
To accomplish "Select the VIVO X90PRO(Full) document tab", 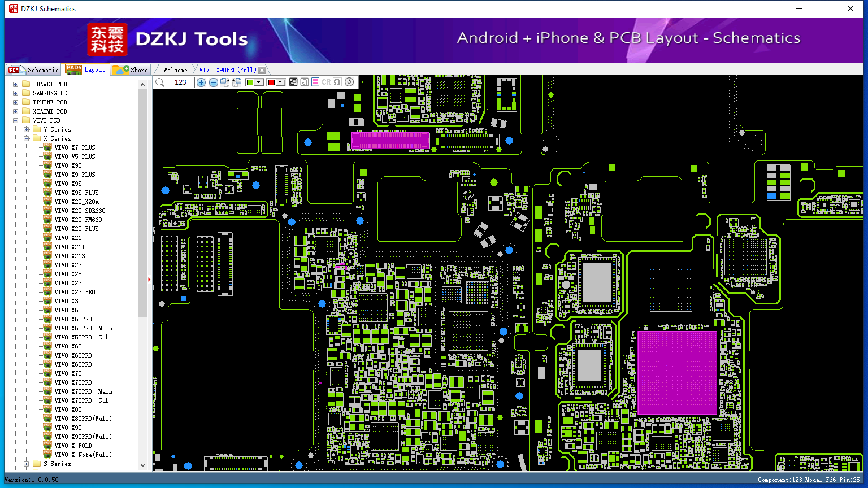I will (x=228, y=70).
